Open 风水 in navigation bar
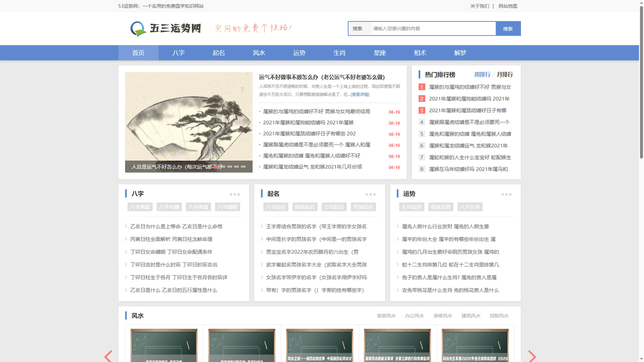This screenshot has height=362, width=644. click(259, 53)
